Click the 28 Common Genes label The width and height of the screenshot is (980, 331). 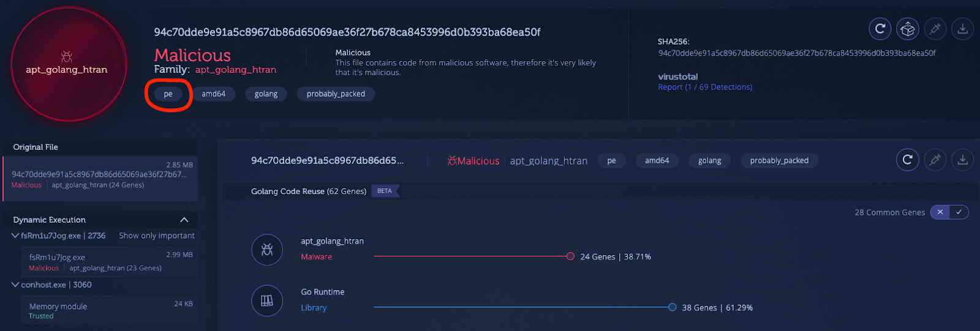[x=890, y=212]
